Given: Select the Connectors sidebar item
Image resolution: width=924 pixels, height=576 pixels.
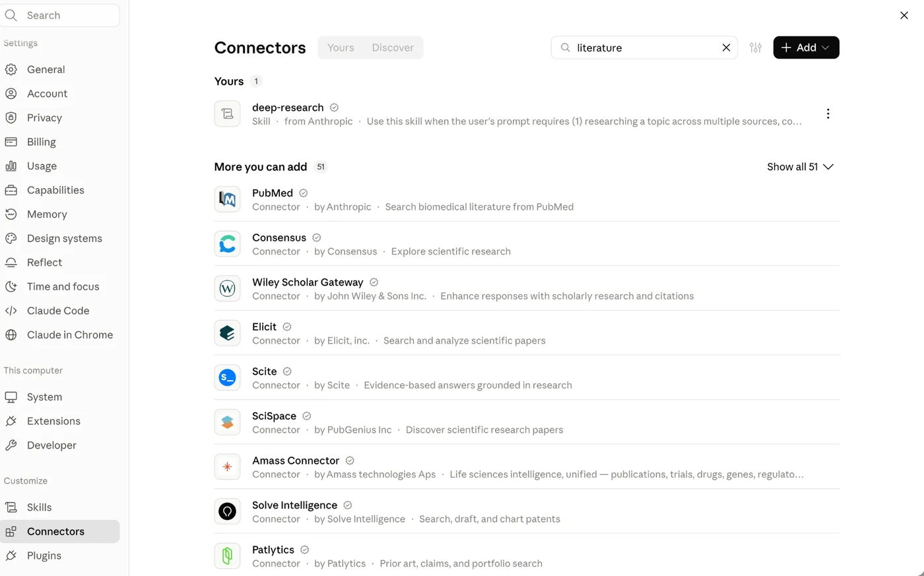Looking at the screenshot, I should tap(60, 532).
